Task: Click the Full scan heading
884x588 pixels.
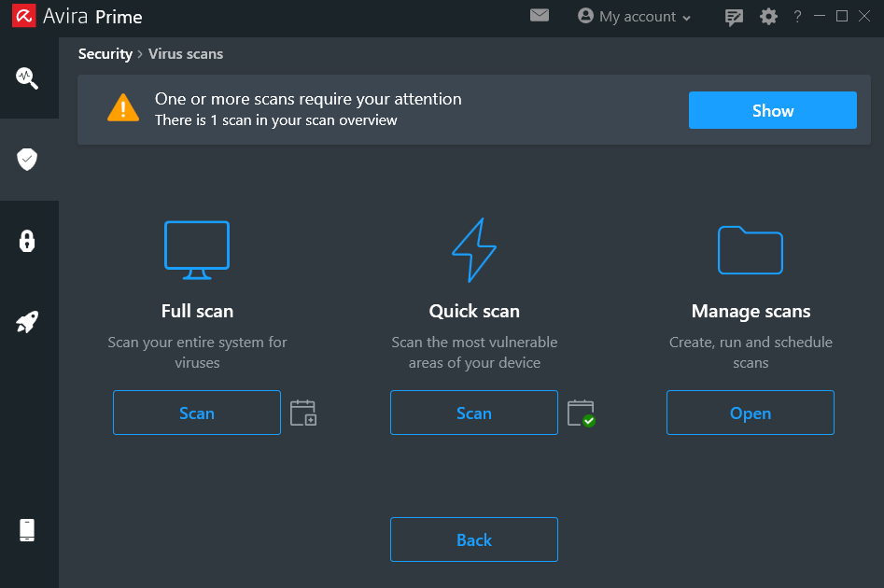Action: [x=197, y=311]
